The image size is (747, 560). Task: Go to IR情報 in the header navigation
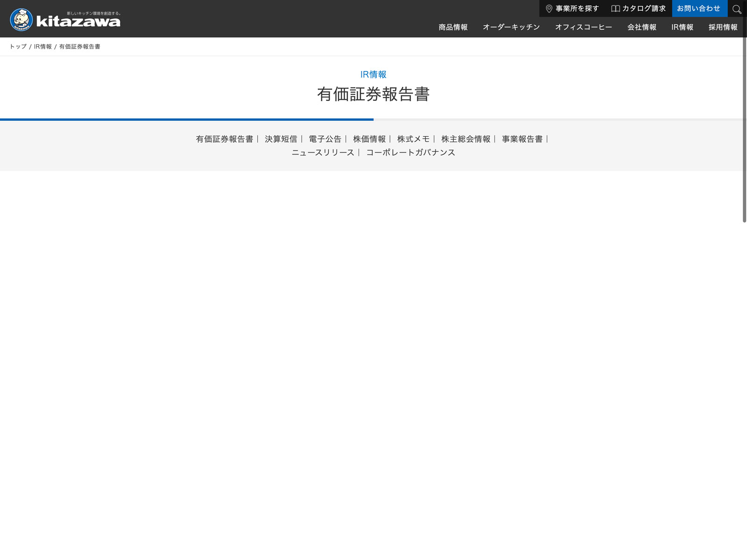(x=682, y=27)
